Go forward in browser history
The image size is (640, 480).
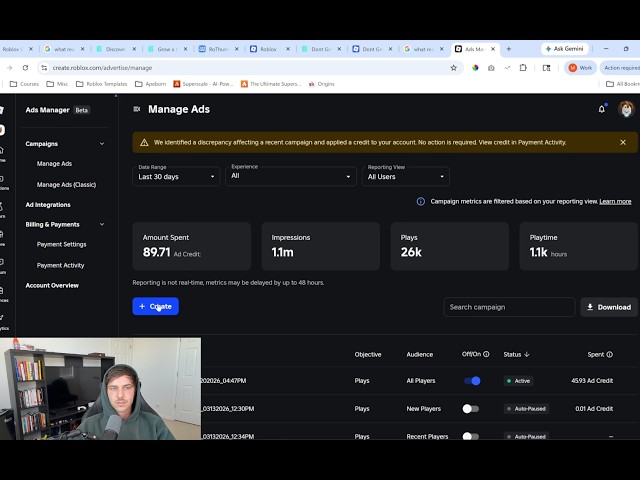[x=10, y=68]
